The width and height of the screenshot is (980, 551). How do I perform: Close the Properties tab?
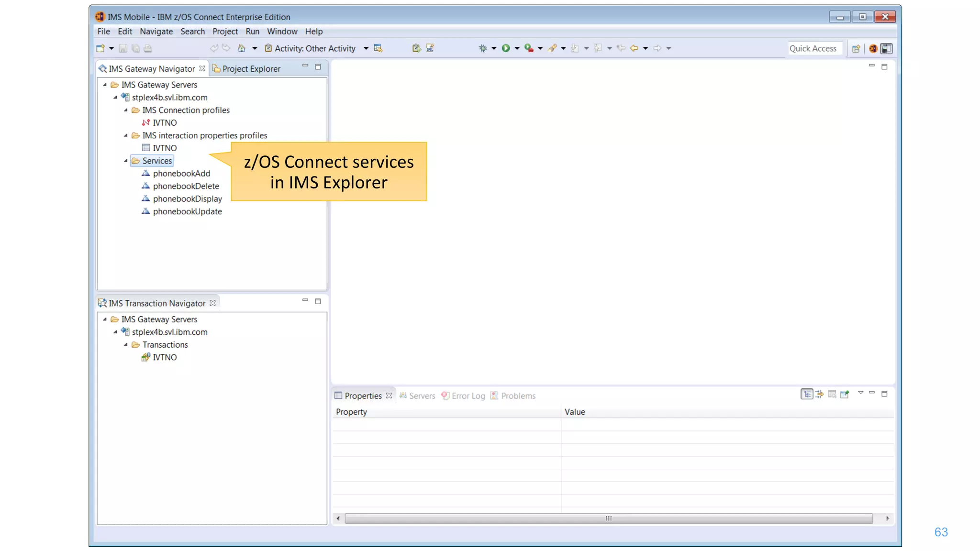point(389,396)
